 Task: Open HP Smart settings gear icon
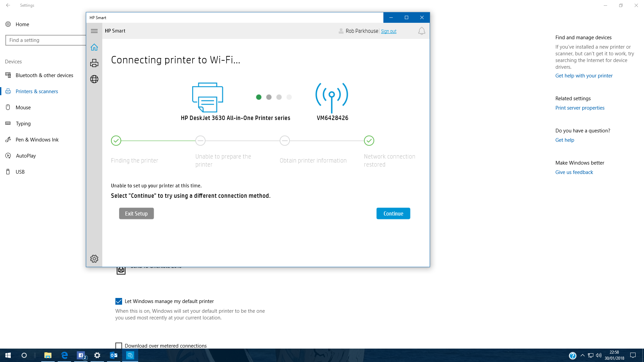[94, 259]
